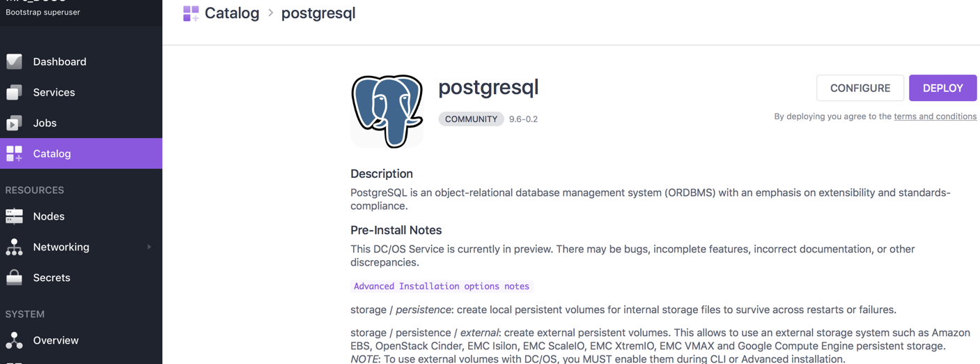
Task: Click the Configure button
Action: point(860,88)
